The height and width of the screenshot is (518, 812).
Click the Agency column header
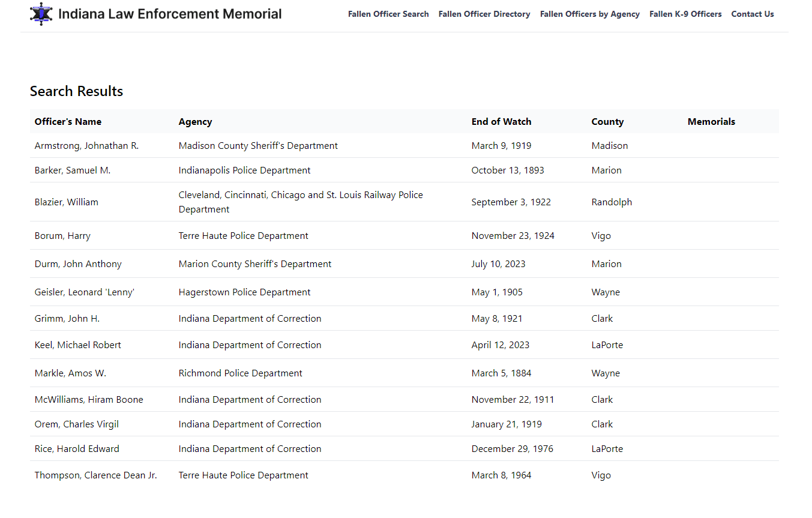[x=195, y=122]
